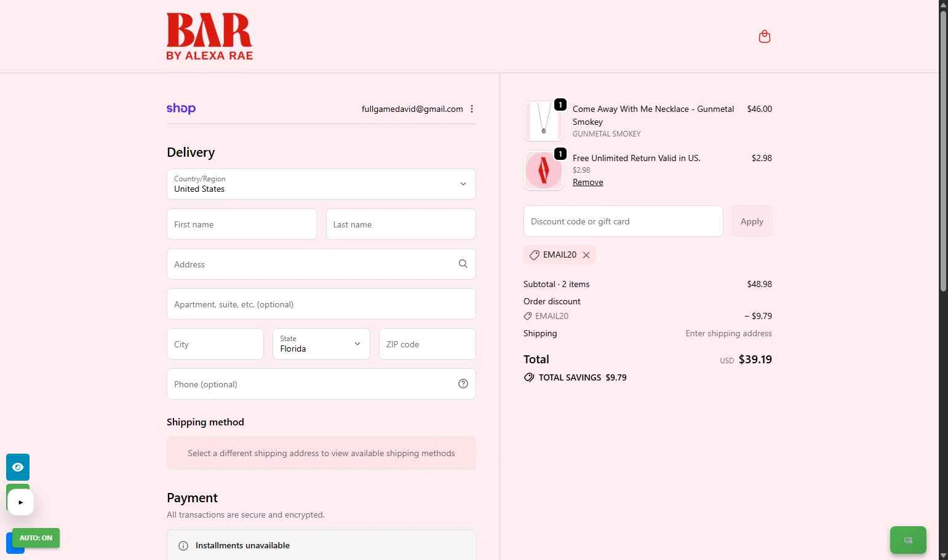Focus the Phone (optional) field

point(321,384)
